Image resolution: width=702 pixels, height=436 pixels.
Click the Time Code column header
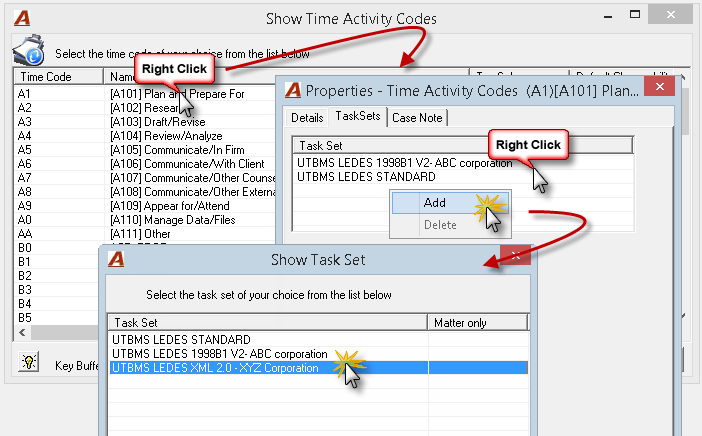point(59,77)
